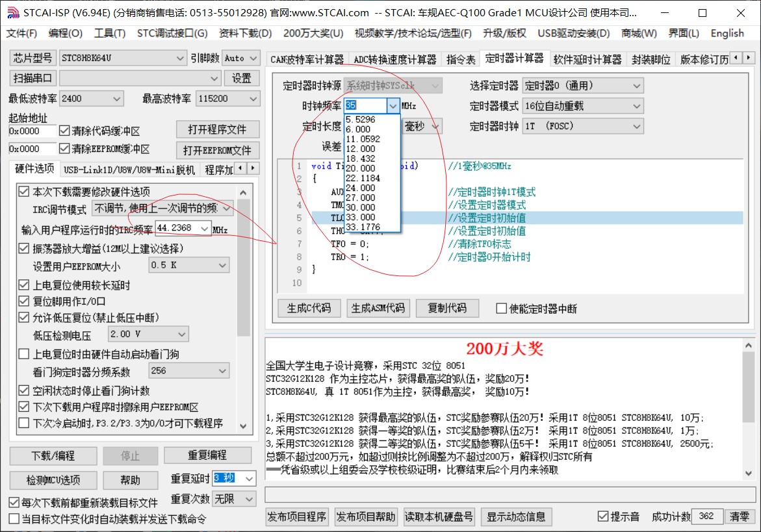Click down arrow of hardware options scrollbar
This screenshot has width=761, height=532.
pyautogui.click(x=243, y=425)
